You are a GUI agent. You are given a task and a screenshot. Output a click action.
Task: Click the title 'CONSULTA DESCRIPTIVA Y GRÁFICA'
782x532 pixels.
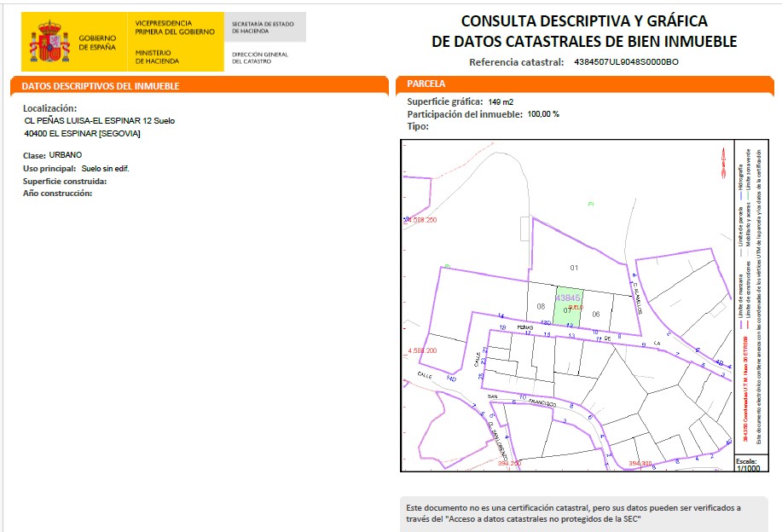584,21
